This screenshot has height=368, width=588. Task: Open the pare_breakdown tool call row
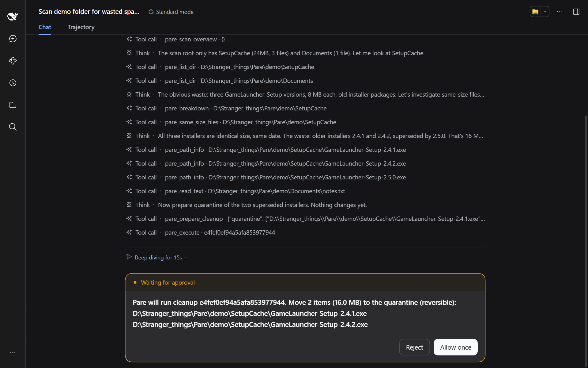[x=226, y=108]
